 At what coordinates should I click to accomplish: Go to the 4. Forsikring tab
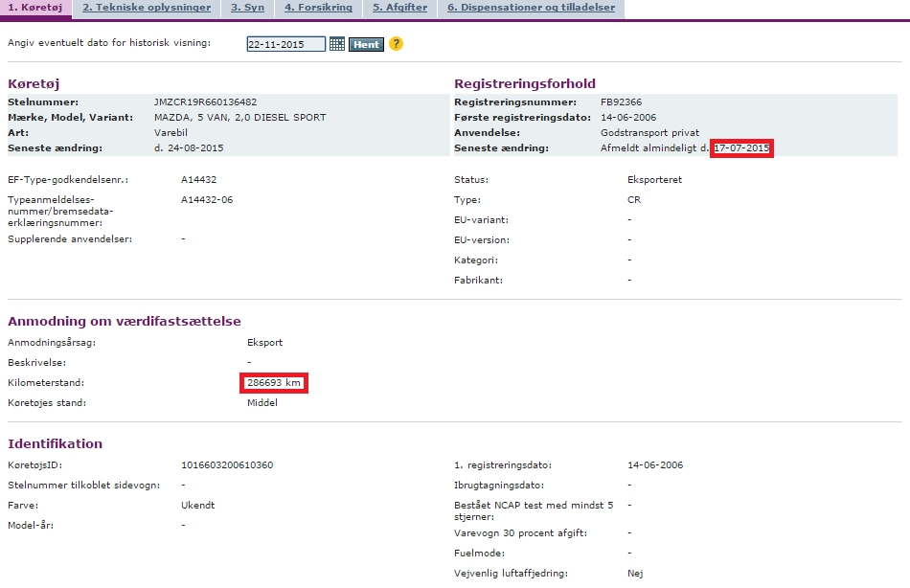click(x=318, y=8)
